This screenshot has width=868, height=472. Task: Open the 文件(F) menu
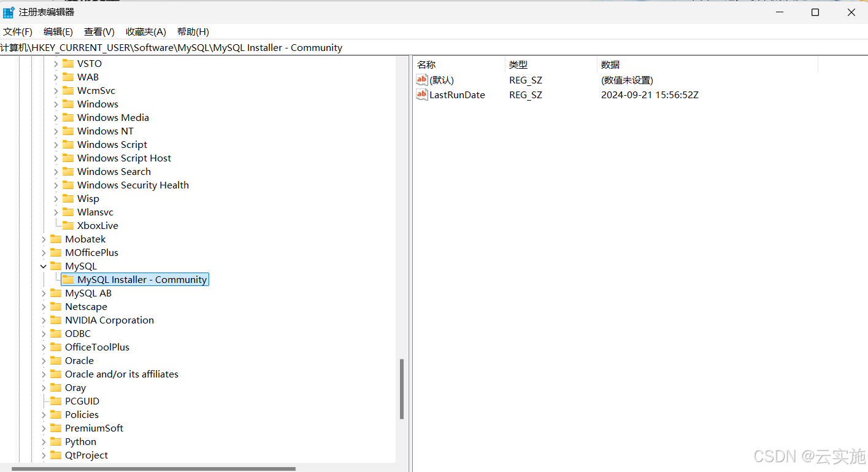point(18,32)
